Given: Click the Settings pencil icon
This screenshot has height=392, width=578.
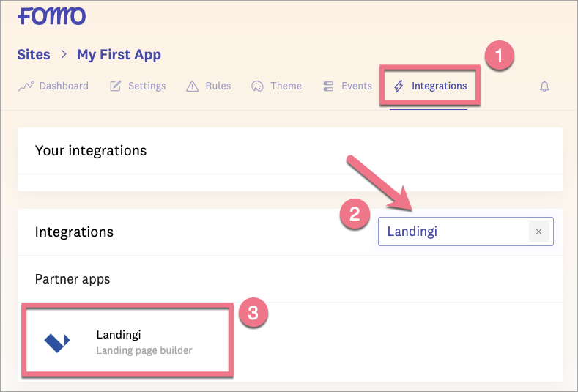Looking at the screenshot, I should [x=116, y=86].
